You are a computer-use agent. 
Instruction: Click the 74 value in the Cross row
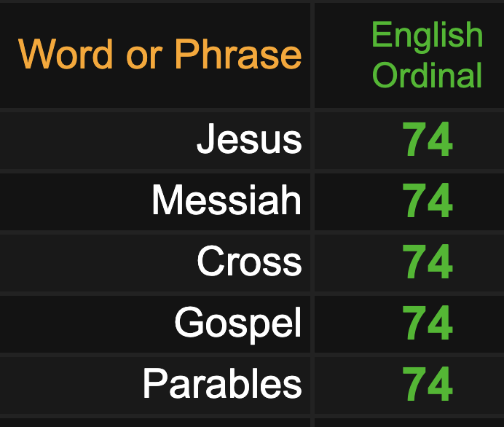coord(428,262)
